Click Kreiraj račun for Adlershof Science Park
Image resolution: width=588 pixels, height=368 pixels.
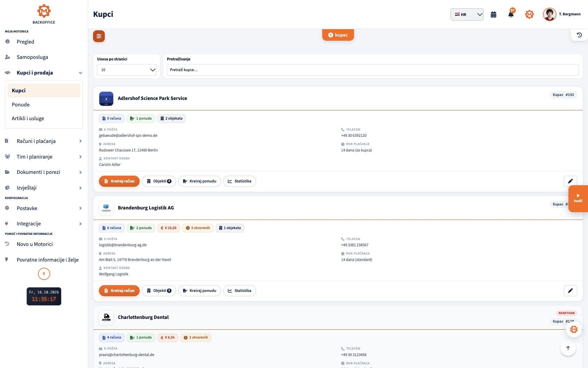click(x=119, y=181)
